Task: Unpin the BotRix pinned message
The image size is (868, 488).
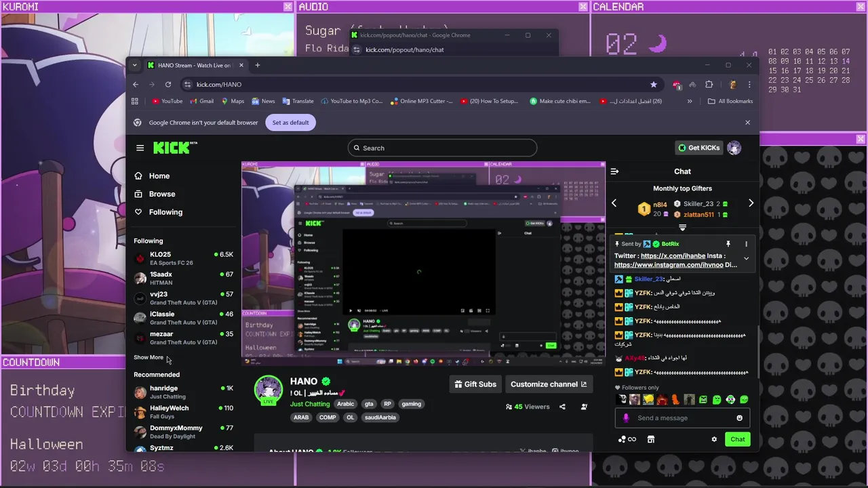Action: (x=728, y=244)
